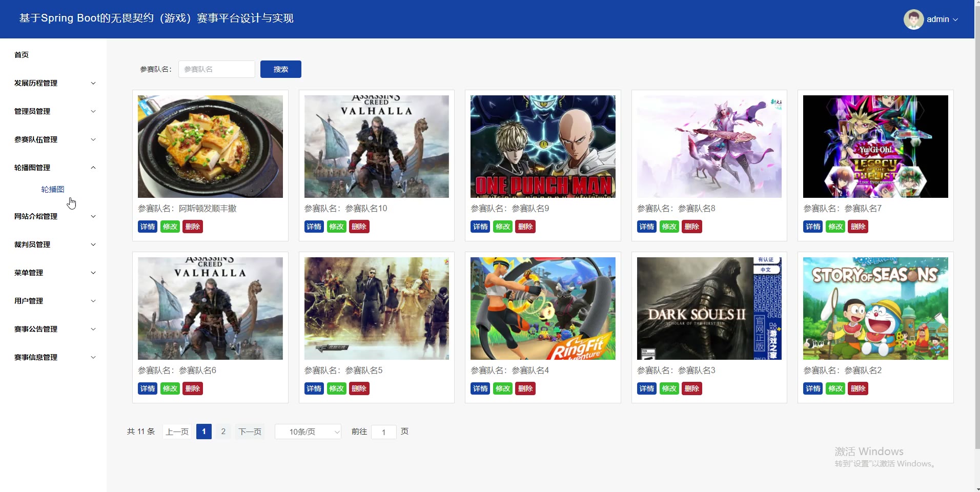View 详情 for 参赛队名6
Image resolution: width=980 pixels, height=492 pixels.
click(148, 388)
